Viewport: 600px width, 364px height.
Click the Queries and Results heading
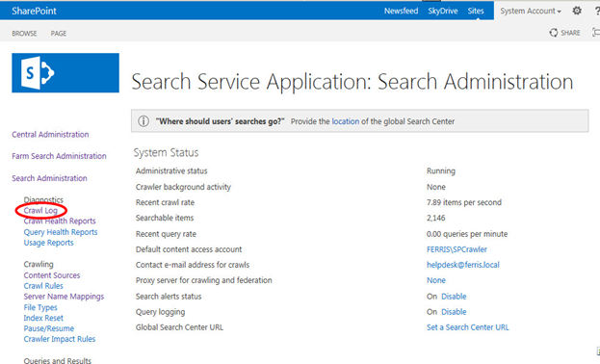(x=58, y=360)
